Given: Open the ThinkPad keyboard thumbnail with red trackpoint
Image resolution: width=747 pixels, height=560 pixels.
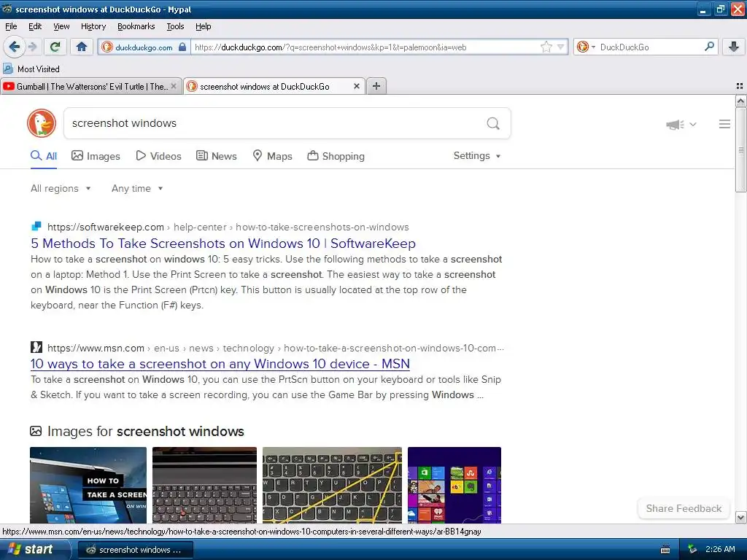Looking at the screenshot, I should (x=204, y=485).
